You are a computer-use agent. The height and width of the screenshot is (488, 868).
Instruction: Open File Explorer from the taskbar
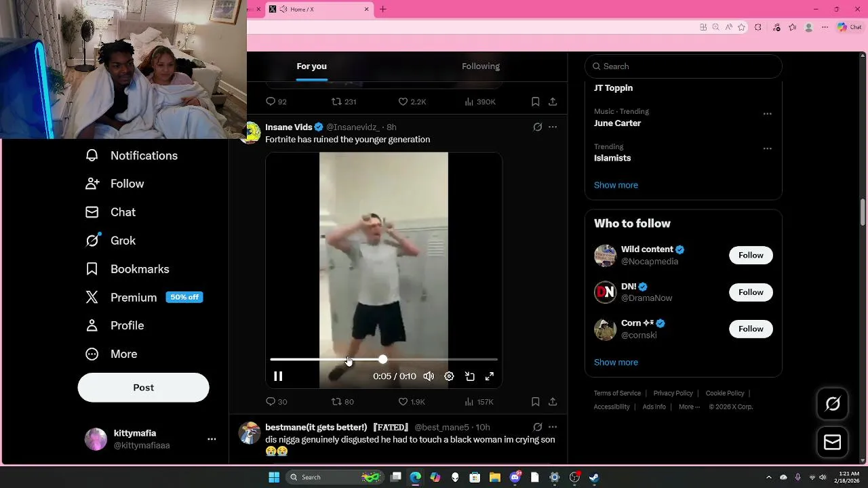point(495,477)
